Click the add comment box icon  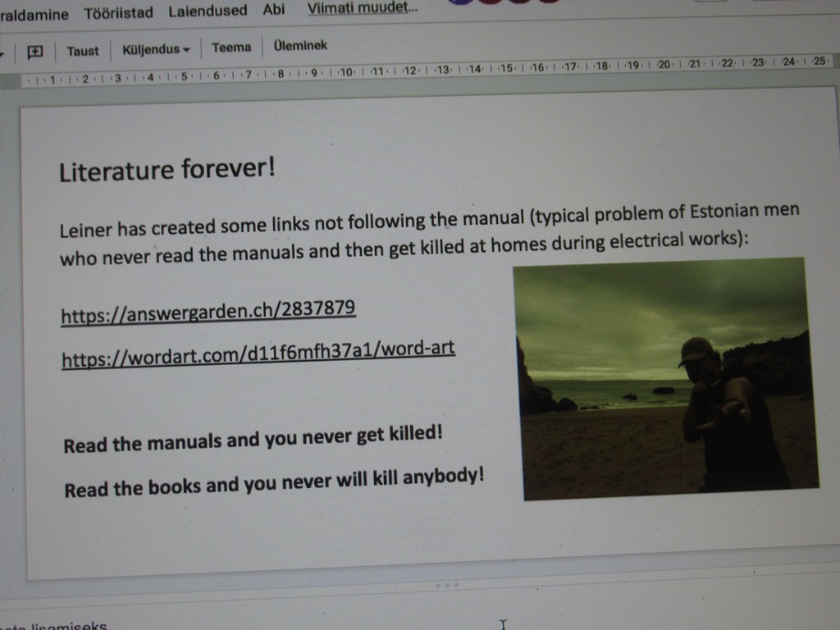[34, 52]
